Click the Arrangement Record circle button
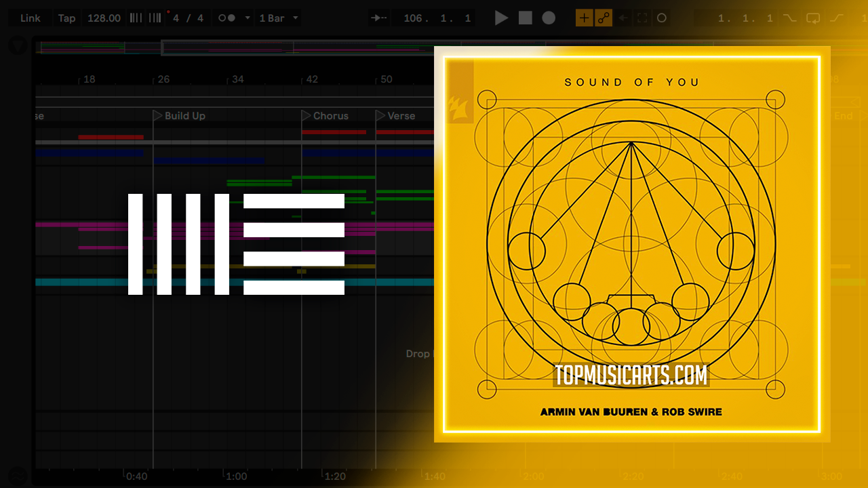 coord(549,18)
